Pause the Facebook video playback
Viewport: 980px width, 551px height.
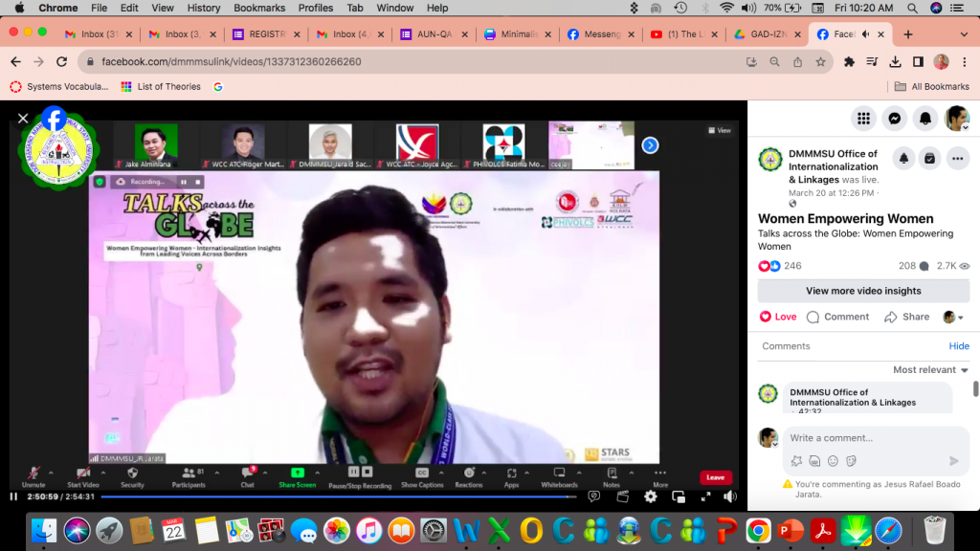(13, 496)
